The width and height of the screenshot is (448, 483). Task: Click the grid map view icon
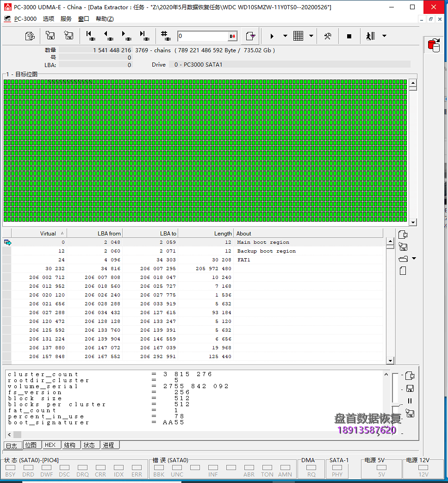click(x=298, y=36)
